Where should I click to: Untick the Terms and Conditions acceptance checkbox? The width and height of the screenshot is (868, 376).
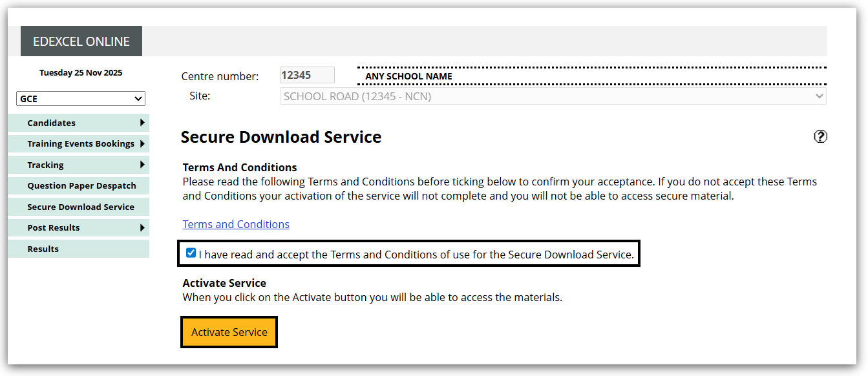tap(191, 253)
